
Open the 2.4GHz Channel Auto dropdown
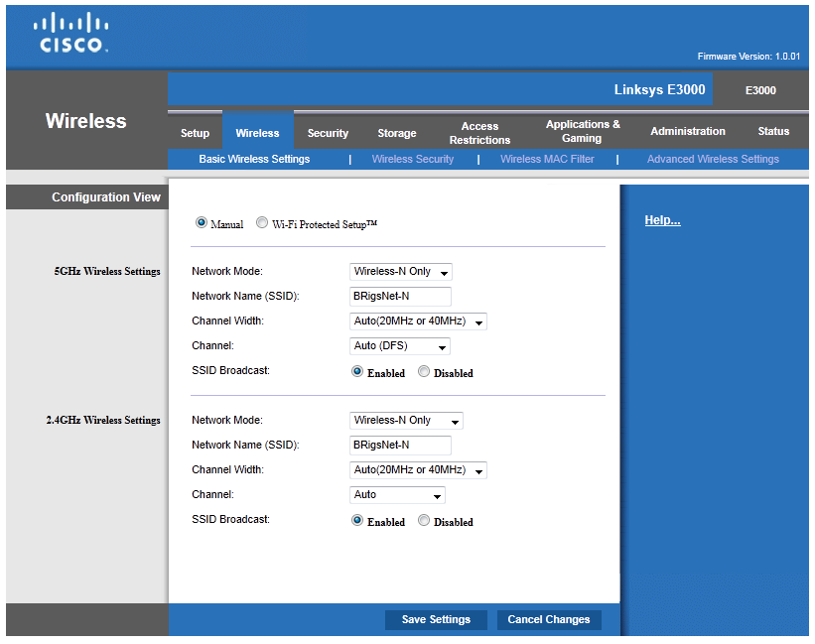tap(397, 495)
